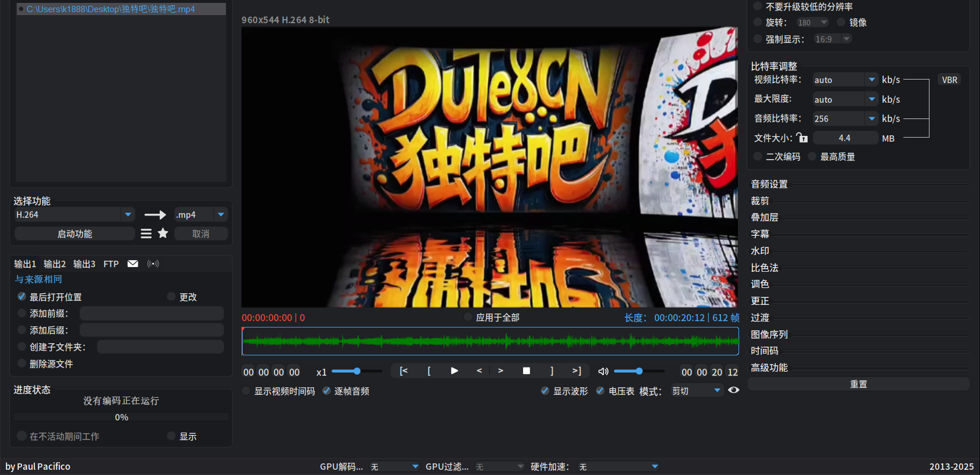Mute audio with the speaker icon
The image size is (980, 475).
[x=603, y=372]
